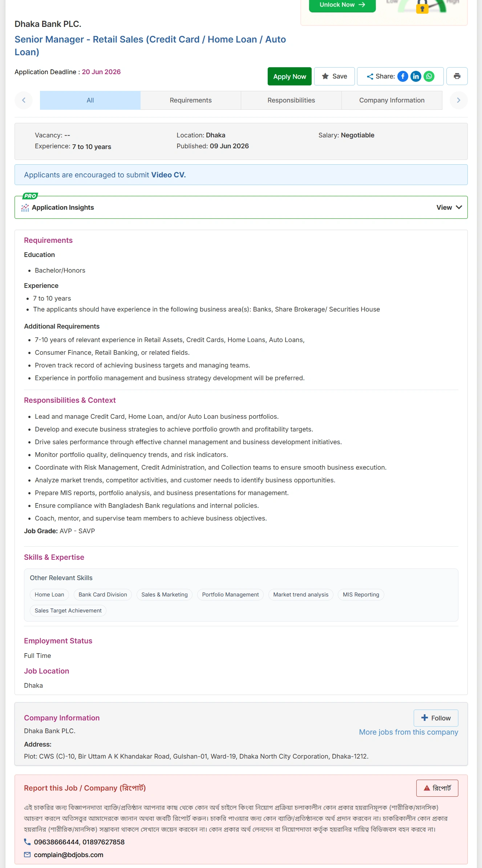The height and width of the screenshot is (868, 482).
Task: Click the phone icon in report section
Action: 27,842
